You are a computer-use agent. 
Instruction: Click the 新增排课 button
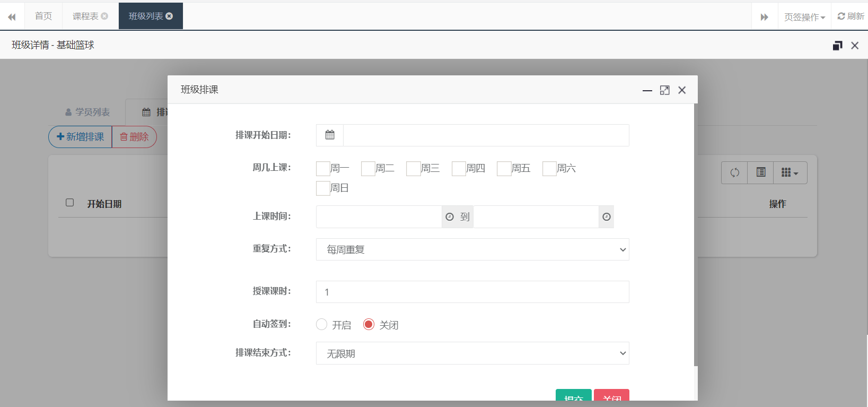81,136
